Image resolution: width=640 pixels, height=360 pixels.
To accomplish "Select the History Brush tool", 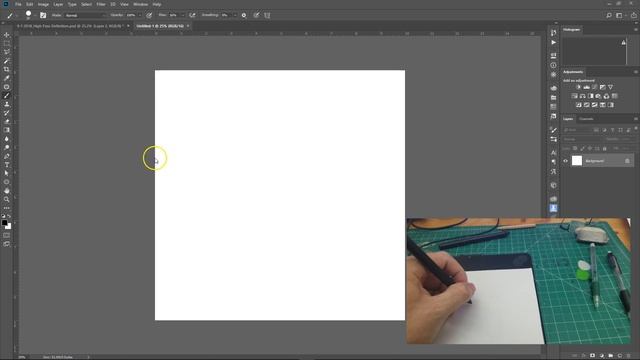I will (x=7, y=113).
